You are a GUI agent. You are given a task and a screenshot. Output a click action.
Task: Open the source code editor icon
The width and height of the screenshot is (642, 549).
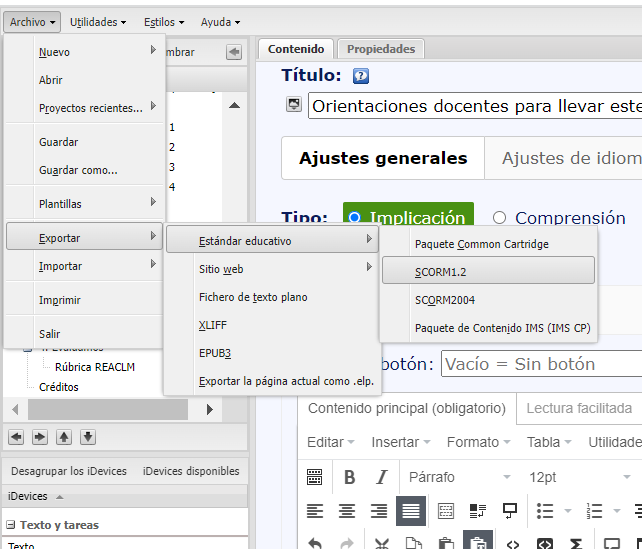click(x=513, y=543)
